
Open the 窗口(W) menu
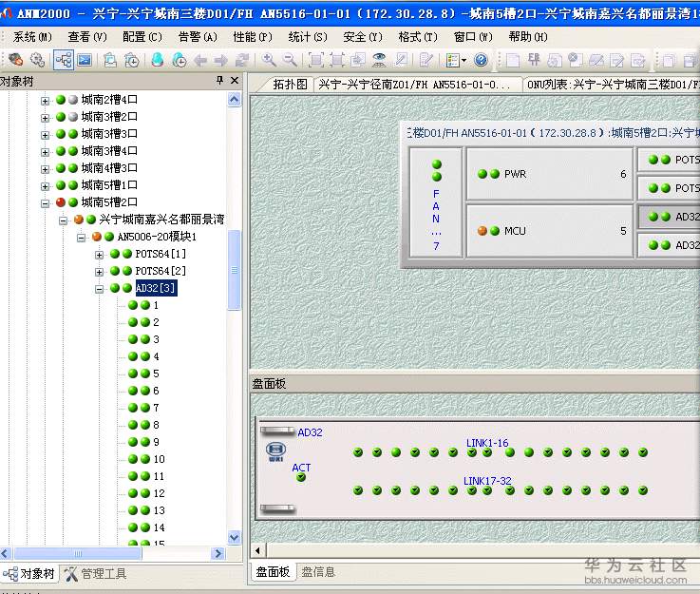(473, 37)
